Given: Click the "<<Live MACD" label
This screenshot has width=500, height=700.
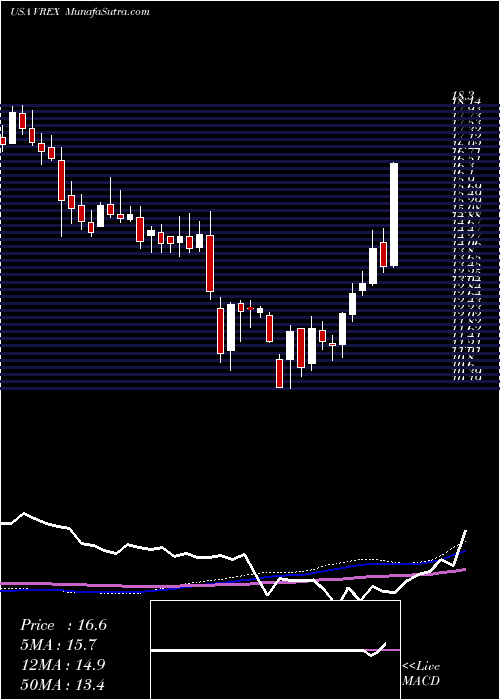Looking at the screenshot, I should tap(421, 674).
